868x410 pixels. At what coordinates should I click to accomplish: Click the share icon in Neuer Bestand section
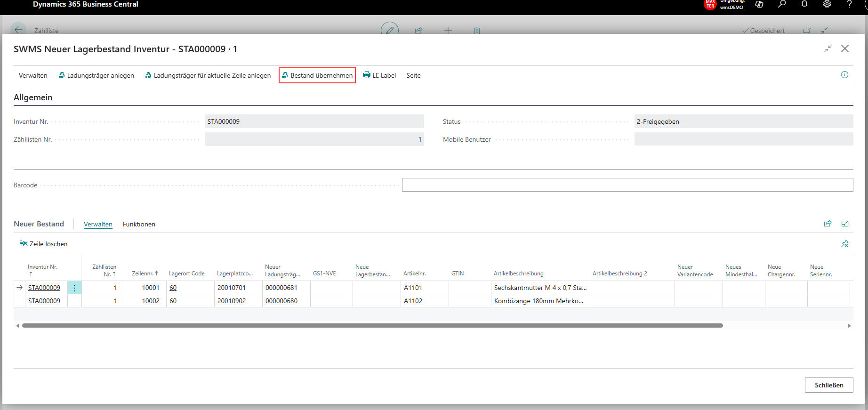click(x=828, y=224)
